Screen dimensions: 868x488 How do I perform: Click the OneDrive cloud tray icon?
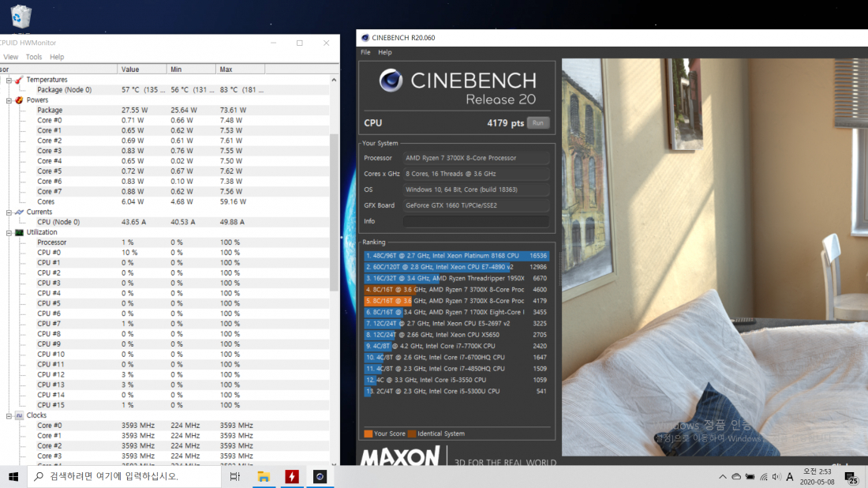[x=736, y=476]
